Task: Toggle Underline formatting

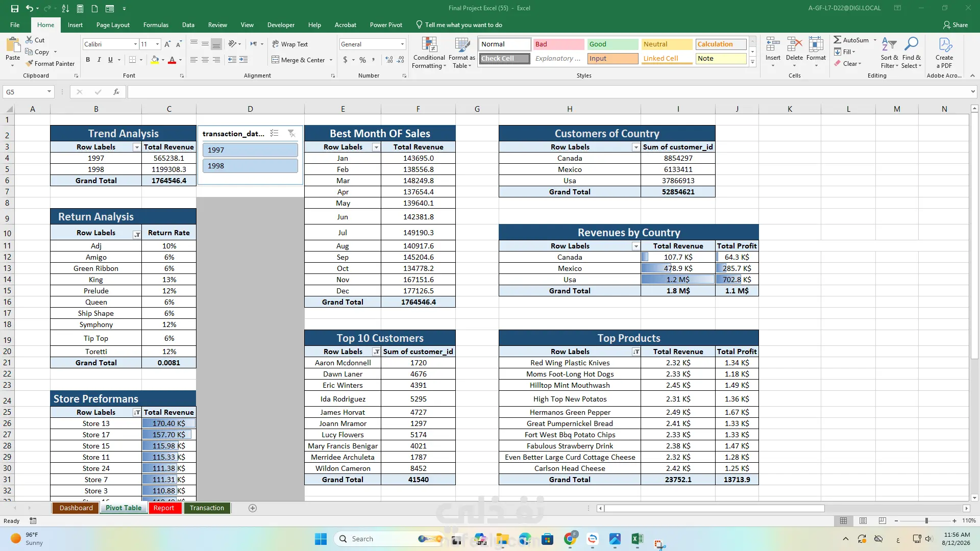Action: 110,60
